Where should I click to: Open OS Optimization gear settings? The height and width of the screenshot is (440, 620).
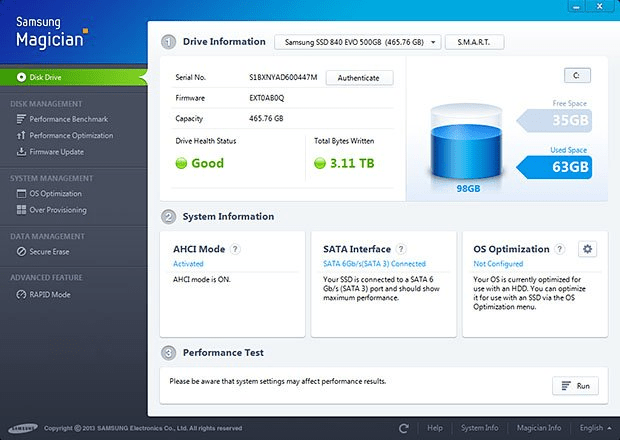(588, 249)
